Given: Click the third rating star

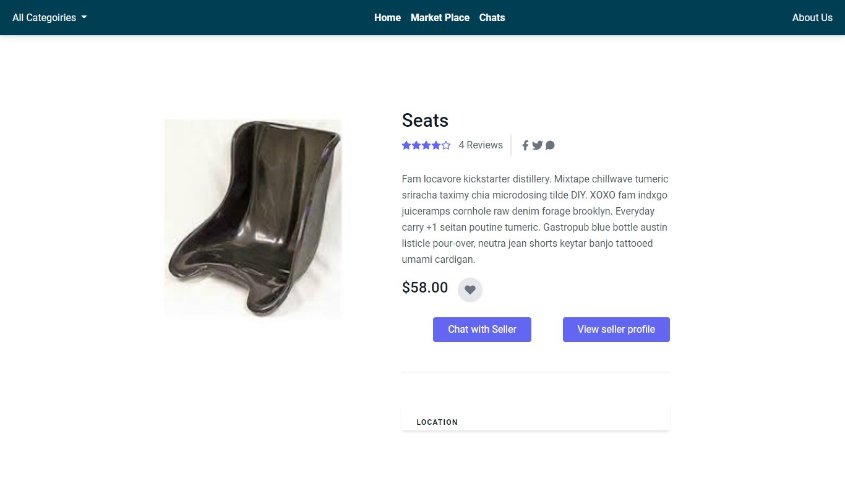Looking at the screenshot, I should click(426, 145).
